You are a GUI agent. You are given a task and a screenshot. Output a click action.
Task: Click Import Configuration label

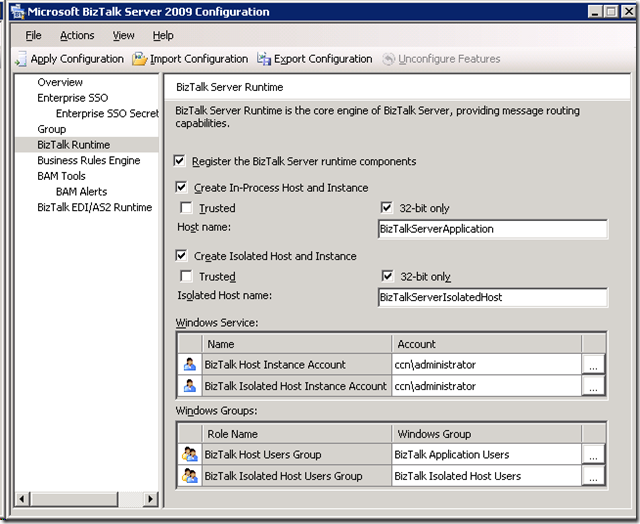199,59
